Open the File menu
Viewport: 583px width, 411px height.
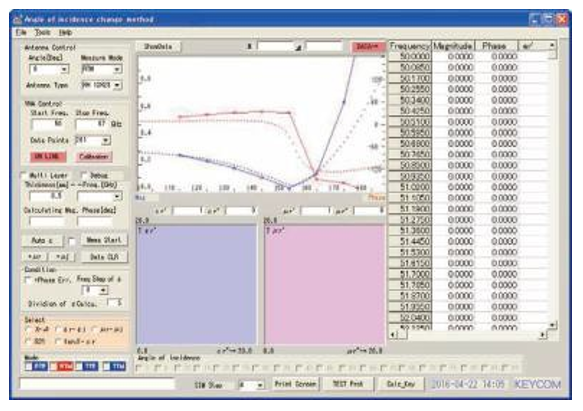(21, 32)
